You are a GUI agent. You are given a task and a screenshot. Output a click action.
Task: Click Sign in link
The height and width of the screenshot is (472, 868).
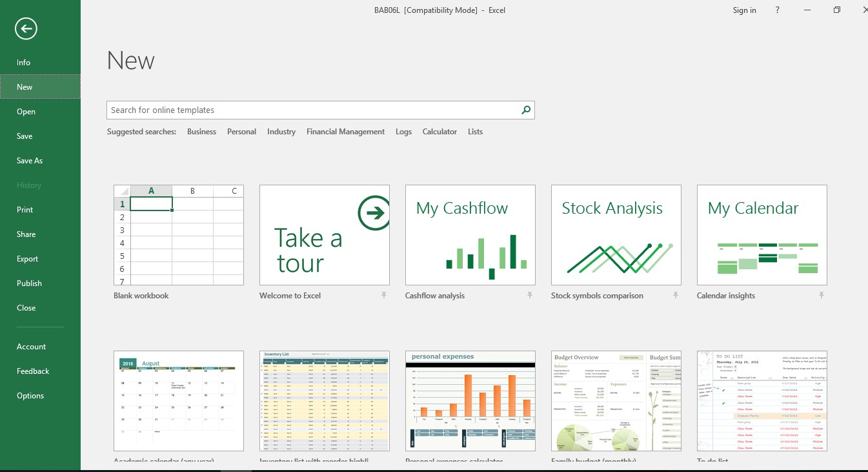click(x=744, y=10)
